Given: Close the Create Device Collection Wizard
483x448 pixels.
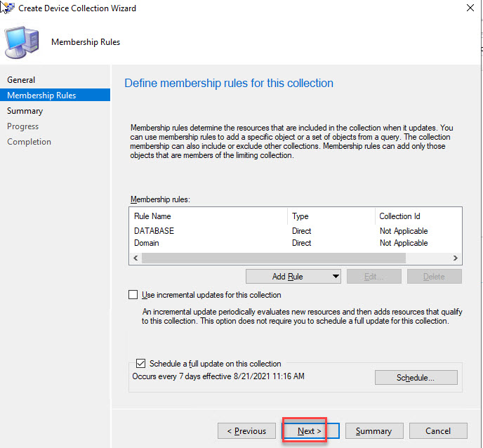Looking at the screenshot, I should (469, 8).
